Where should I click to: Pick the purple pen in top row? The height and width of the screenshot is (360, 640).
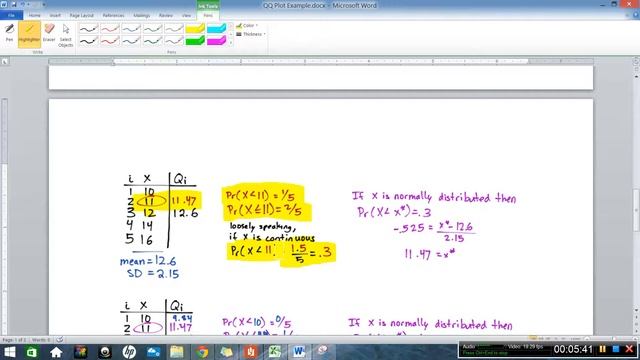coord(174,29)
